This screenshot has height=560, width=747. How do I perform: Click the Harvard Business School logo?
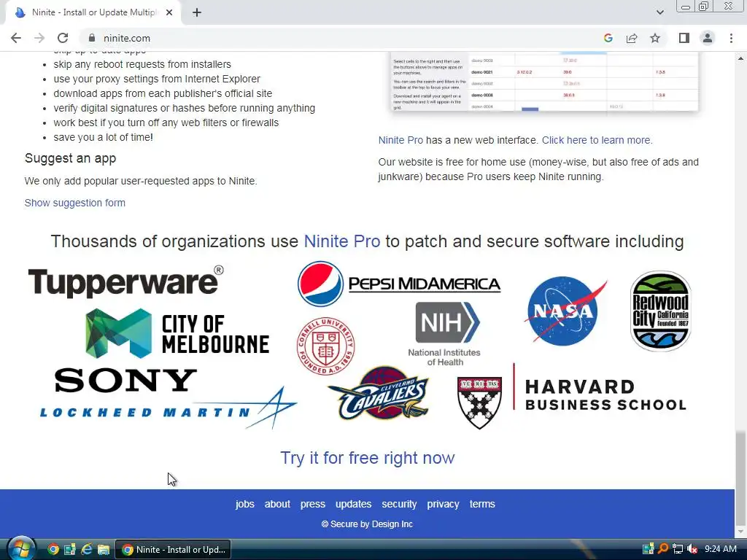click(x=572, y=396)
